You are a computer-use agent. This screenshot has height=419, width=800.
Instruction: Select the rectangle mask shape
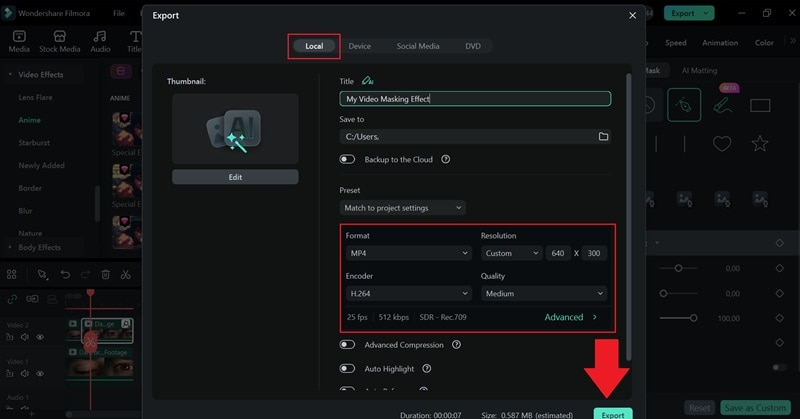pyautogui.click(x=760, y=106)
